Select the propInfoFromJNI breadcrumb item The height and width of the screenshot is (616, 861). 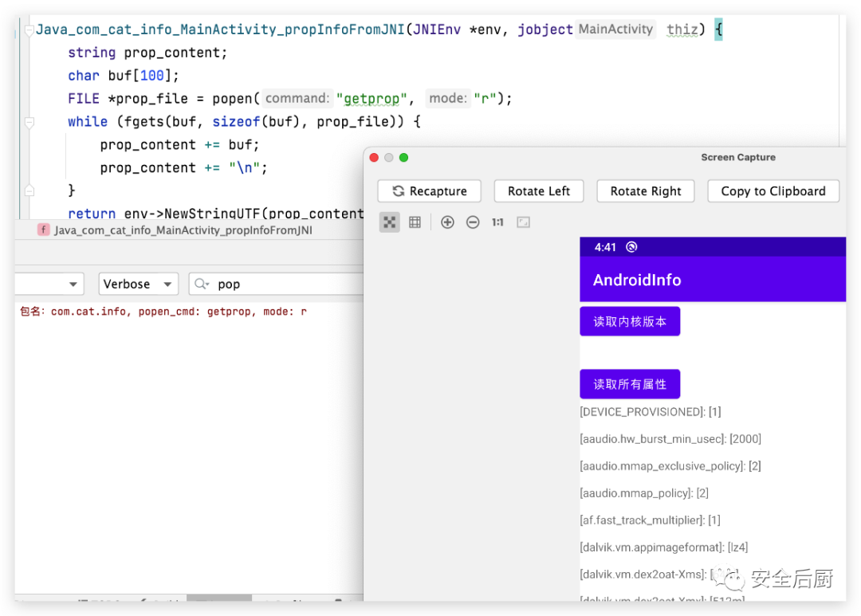pos(183,230)
